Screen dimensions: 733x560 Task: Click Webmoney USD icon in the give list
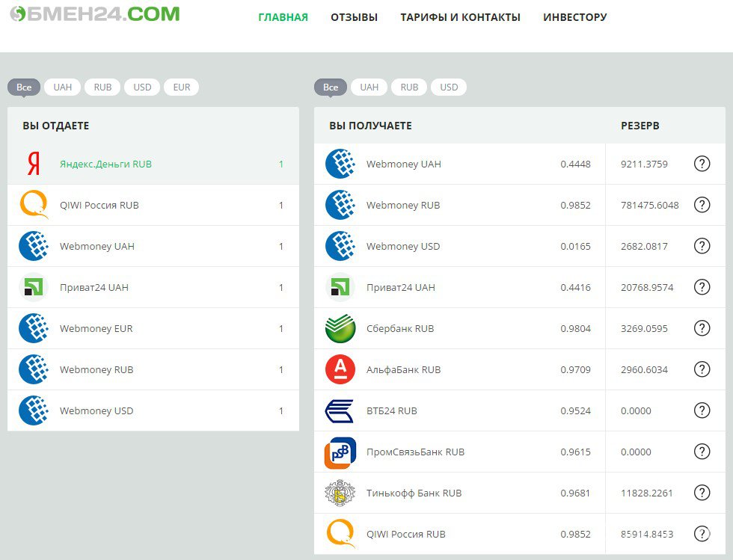click(34, 410)
